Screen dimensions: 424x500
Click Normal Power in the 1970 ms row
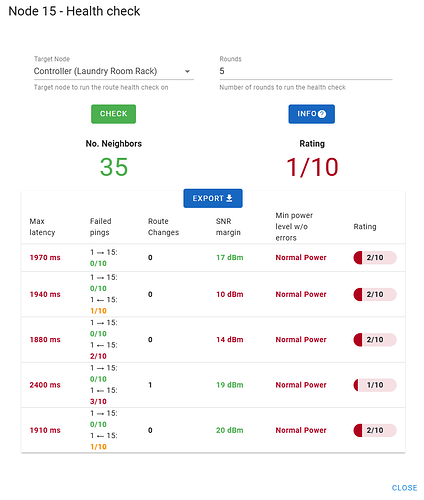[x=301, y=258]
